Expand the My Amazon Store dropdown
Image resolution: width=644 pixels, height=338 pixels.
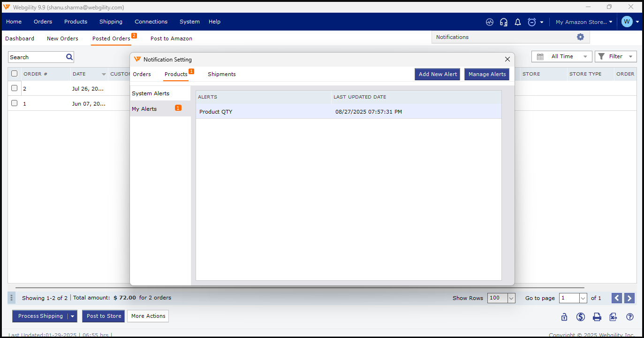(x=583, y=22)
